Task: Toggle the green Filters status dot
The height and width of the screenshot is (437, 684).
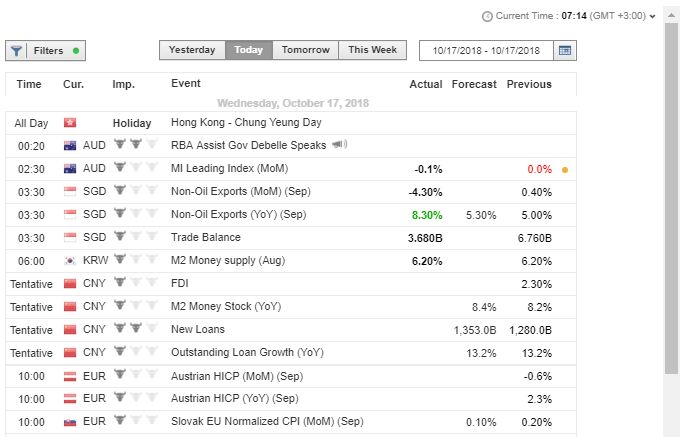Action: coord(76,50)
